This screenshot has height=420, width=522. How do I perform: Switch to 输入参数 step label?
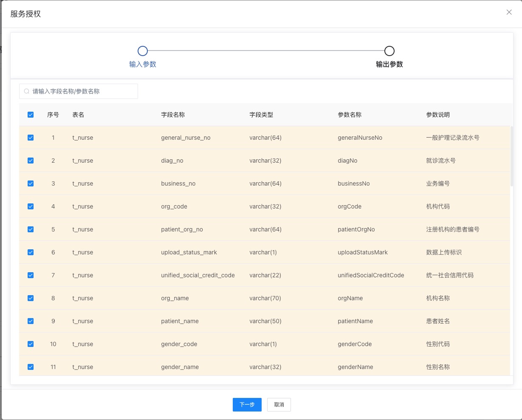point(143,64)
